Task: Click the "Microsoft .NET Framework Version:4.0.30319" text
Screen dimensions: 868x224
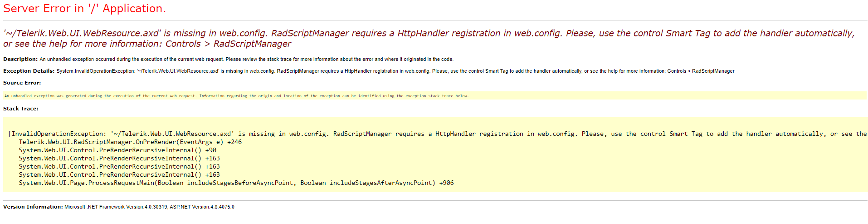Action: (116, 207)
